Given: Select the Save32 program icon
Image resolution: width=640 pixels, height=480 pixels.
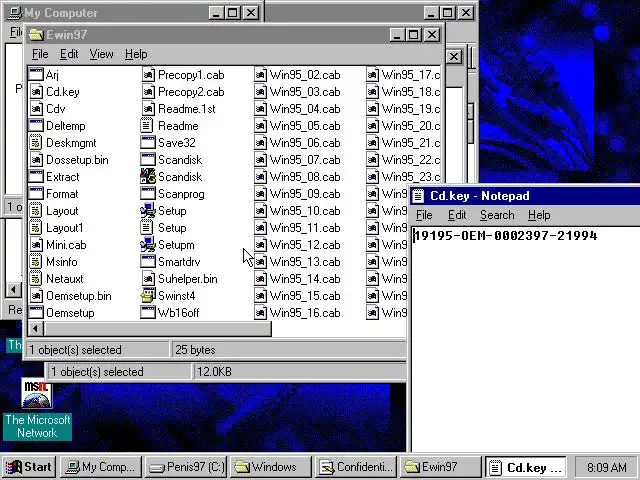Looking at the screenshot, I should [147, 143].
